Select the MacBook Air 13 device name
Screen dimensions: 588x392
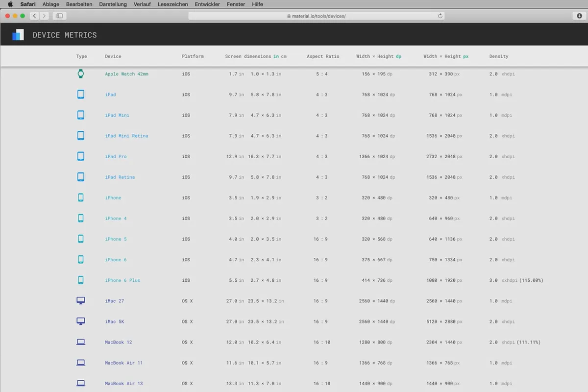click(124, 383)
